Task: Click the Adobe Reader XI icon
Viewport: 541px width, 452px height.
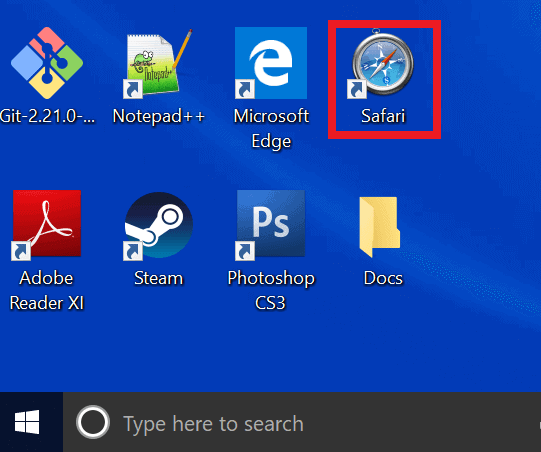Action: tap(47, 224)
